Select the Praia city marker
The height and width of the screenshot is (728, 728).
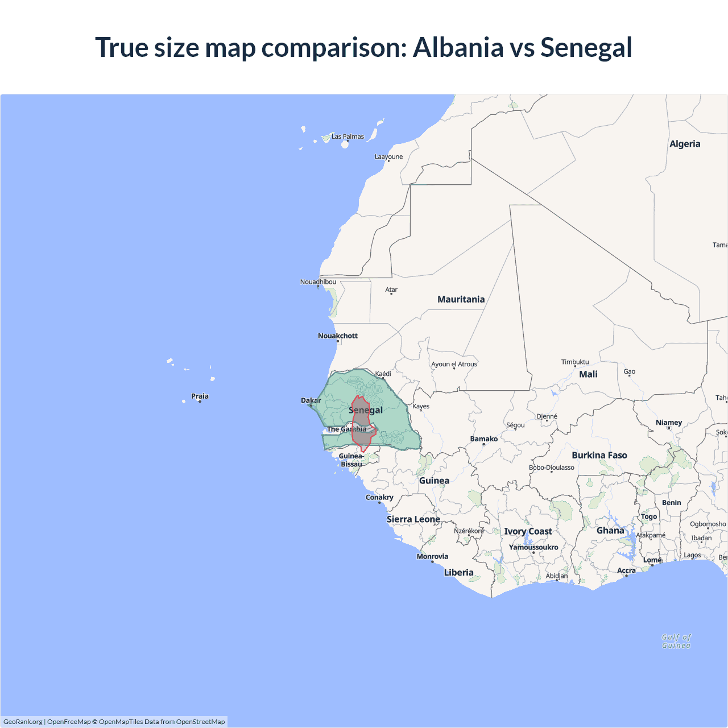pyautogui.click(x=200, y=401)
